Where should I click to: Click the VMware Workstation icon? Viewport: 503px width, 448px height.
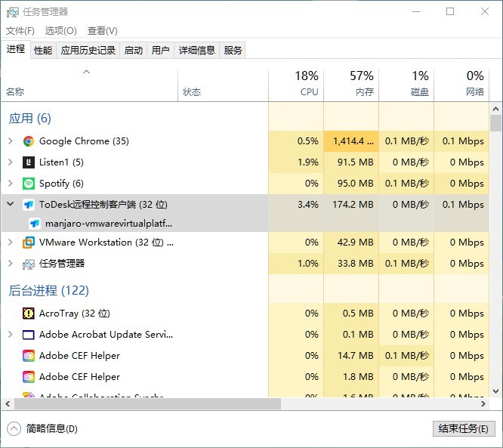click(x=29, y=243)
